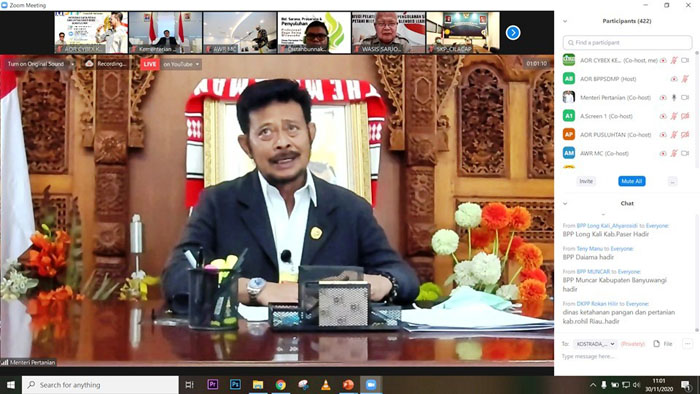Unmute AOR BPPSDMP muted microphone icon
This screenshot has width=700, height=394.
684,79
